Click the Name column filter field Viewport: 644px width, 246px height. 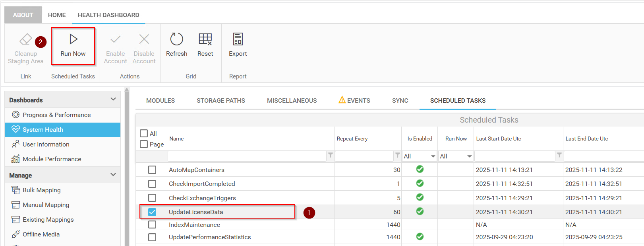pos(247,156)
